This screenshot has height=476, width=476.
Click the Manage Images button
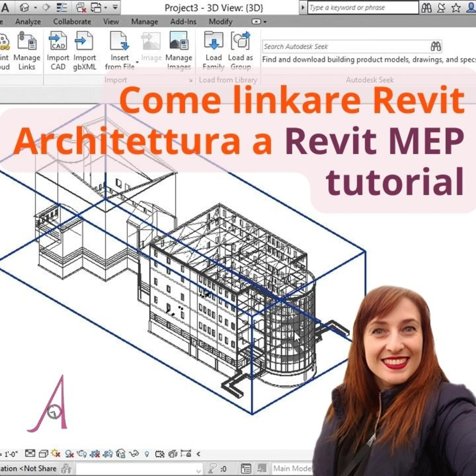tap(179, 51)
